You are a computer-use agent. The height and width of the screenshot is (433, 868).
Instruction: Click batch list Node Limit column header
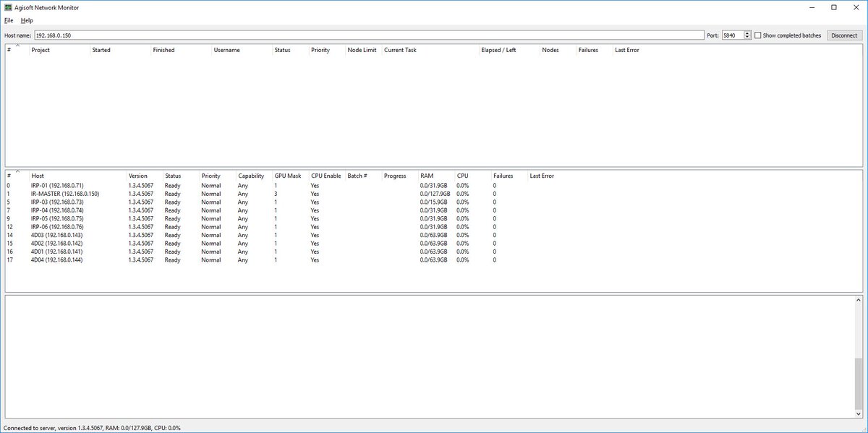[x=362, y=50]
